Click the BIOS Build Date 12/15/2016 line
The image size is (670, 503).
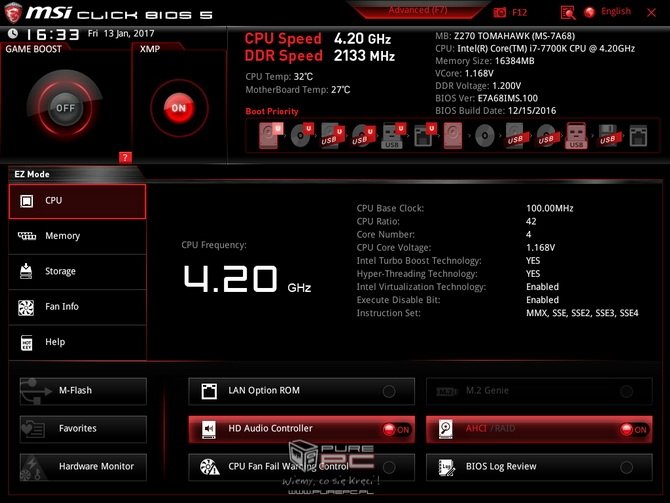click(x=496, y=111)
